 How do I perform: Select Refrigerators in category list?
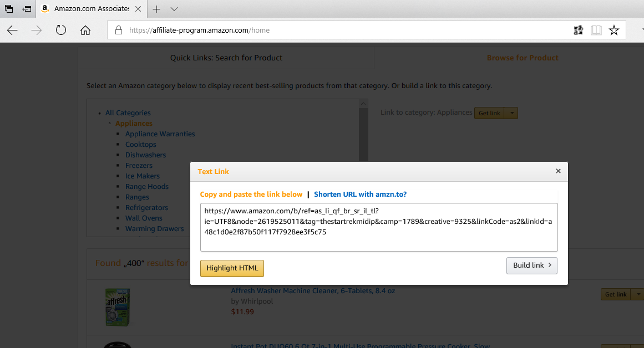click(146, 208)
